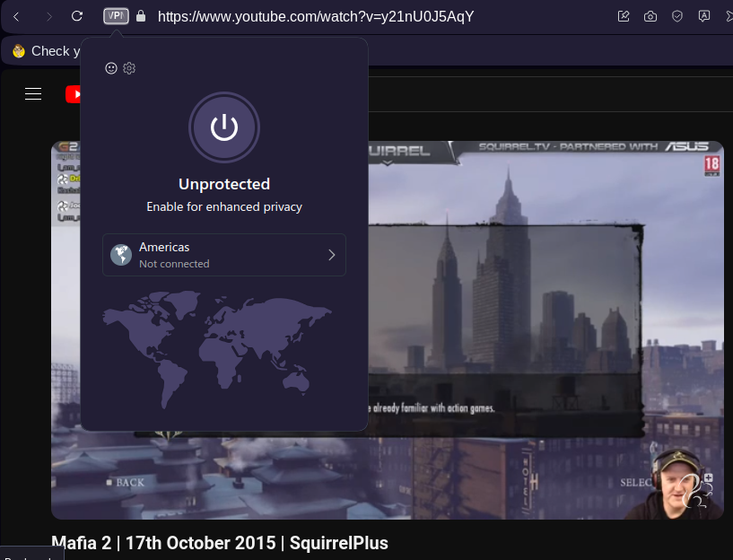Open the YouTube hamburger guide menu

coord(33,94)
